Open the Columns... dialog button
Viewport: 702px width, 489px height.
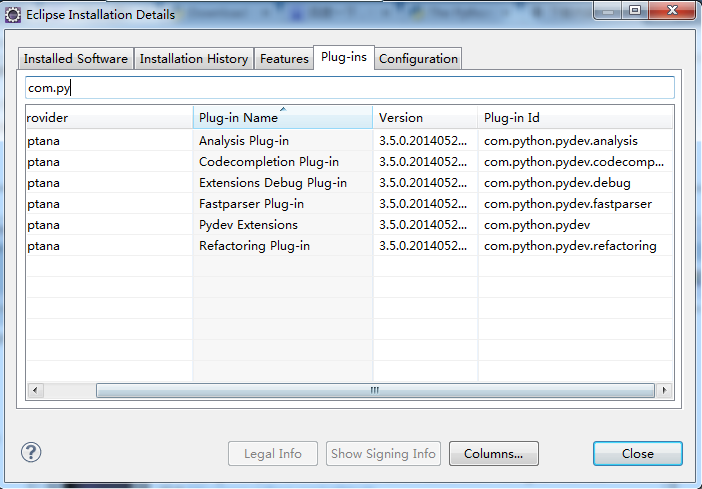pos(493,454)
